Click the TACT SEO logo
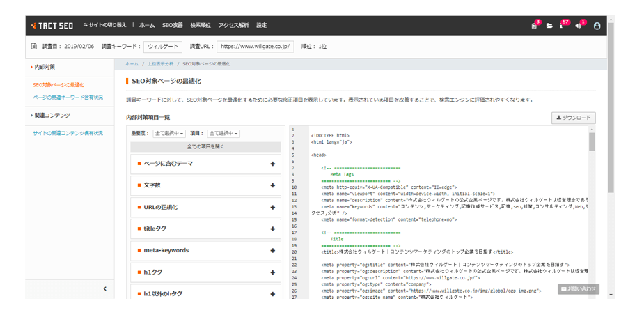This screenshot has width=644, height=324. coord(52,26)
